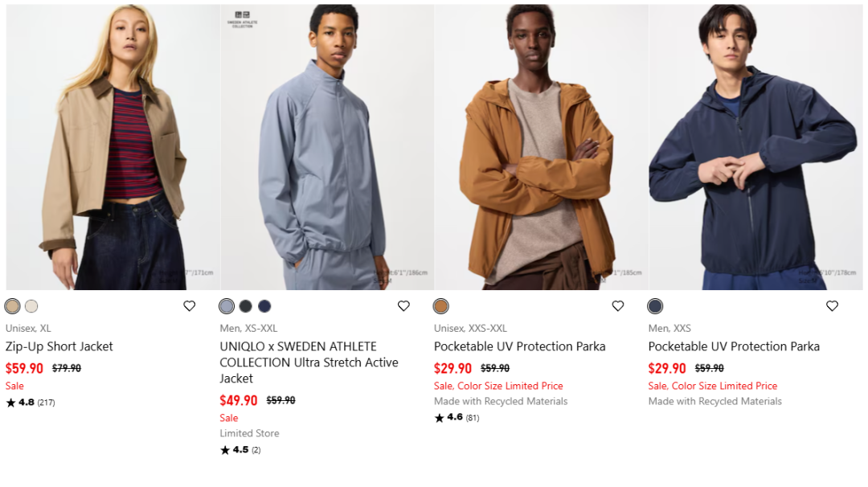Image resolution: width=868 pixels, height=487 pixels.
Task: Pick light blue swatch for Active Jacket
Action: 227,306
